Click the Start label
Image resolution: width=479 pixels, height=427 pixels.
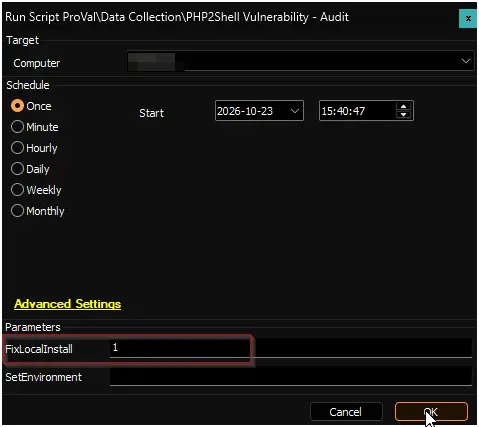pos(151,113)
